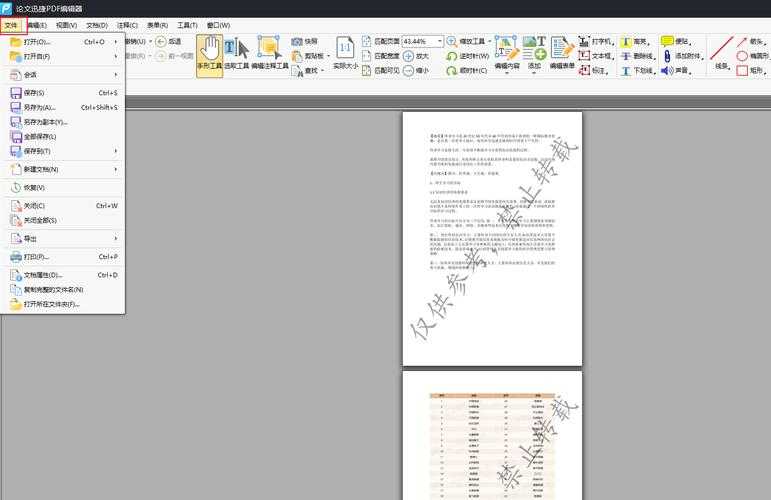The height and width of the screenshot is (500, 771).
Task: Click the Actual Size (实际大小) icon
Action: coord(344,54)
